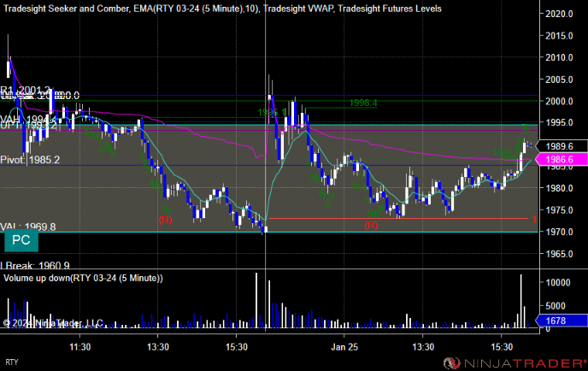Image resolution: width=588 pixels, height=371 pixels.
Task: Click the Tradesight Seeker and Comber indicator title
Action: 68,9
